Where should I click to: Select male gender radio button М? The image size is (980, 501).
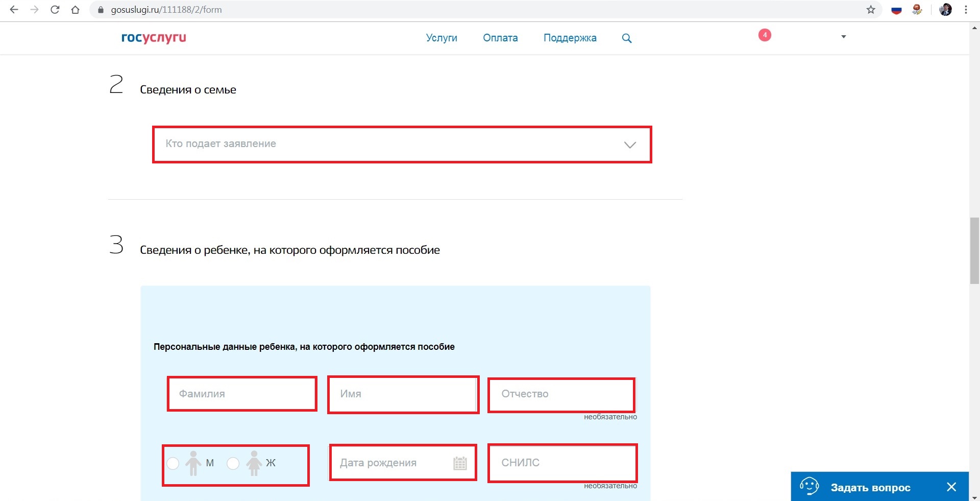pyautogui.click(x=173, y=463)
